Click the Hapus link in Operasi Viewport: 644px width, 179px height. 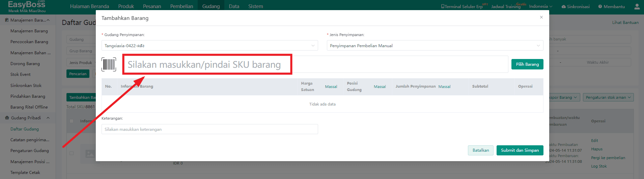click(597, 149)
